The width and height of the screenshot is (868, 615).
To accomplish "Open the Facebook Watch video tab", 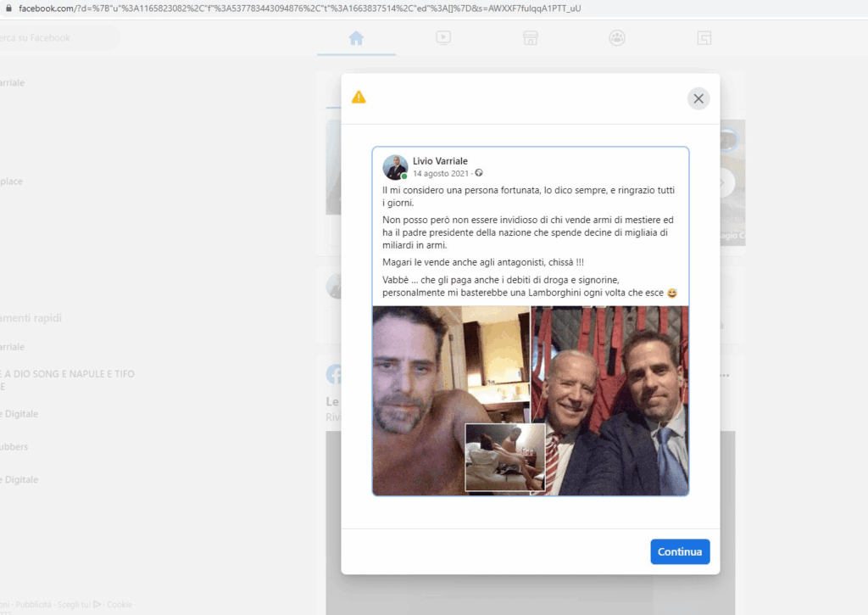I will pyautogui.click(x=443, y=37).
